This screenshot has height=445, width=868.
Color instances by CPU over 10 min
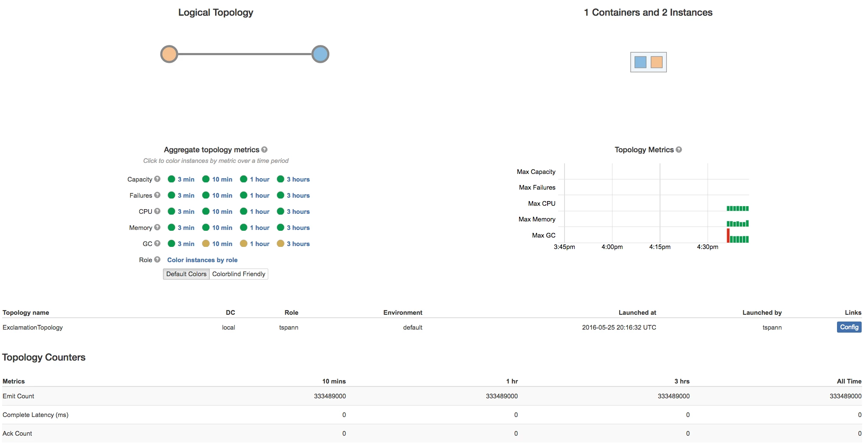pyautogui.click(x=217, y=212)
